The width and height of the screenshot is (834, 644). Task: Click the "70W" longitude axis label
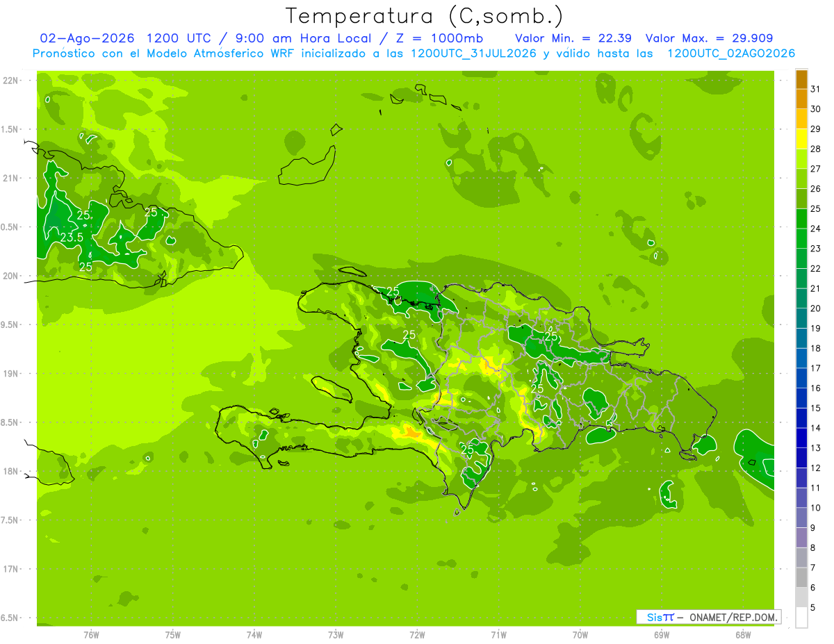click(x=580, y=635)
